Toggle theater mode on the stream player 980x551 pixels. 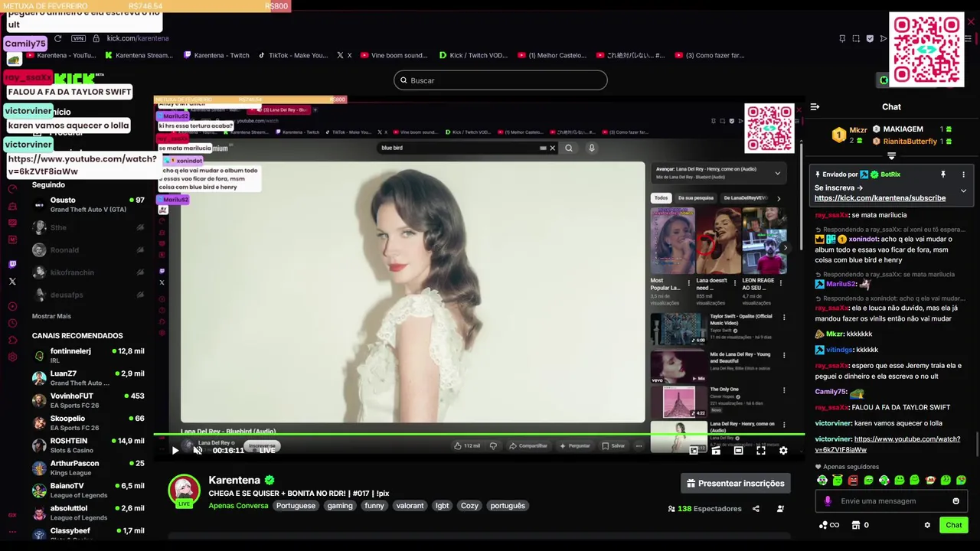[738, 451]
